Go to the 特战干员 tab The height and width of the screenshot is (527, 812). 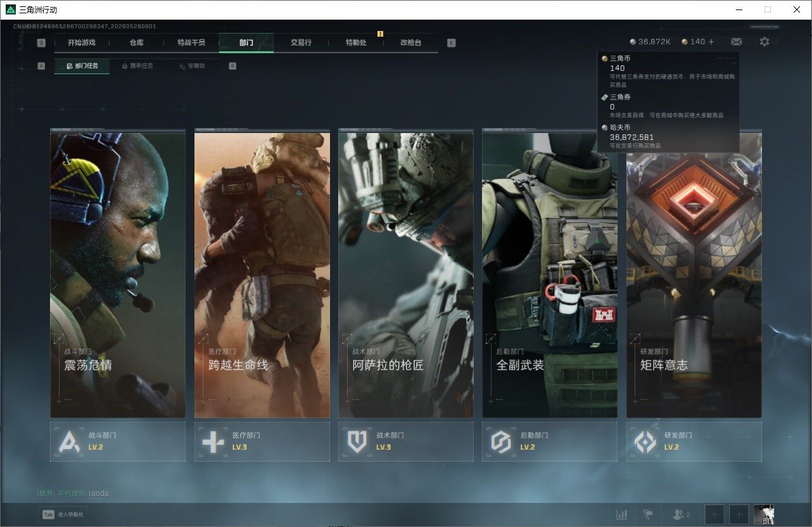pos(191,42)
